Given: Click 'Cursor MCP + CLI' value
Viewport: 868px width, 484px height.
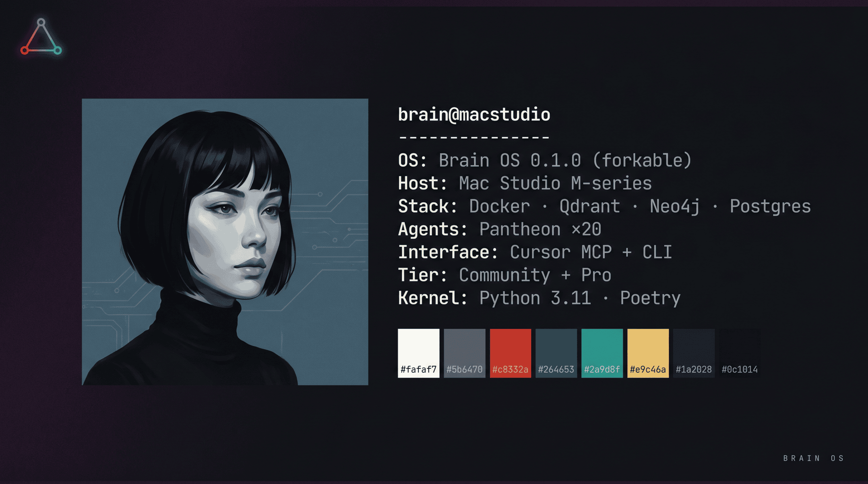Looking at the screenshot, I should (x=591, y=252).
